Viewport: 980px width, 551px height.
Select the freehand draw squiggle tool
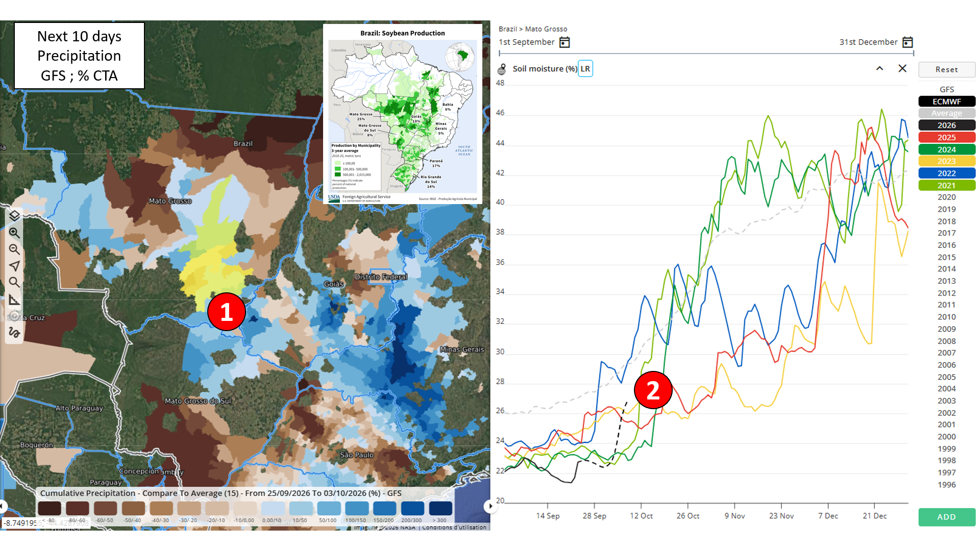(14, 333)
